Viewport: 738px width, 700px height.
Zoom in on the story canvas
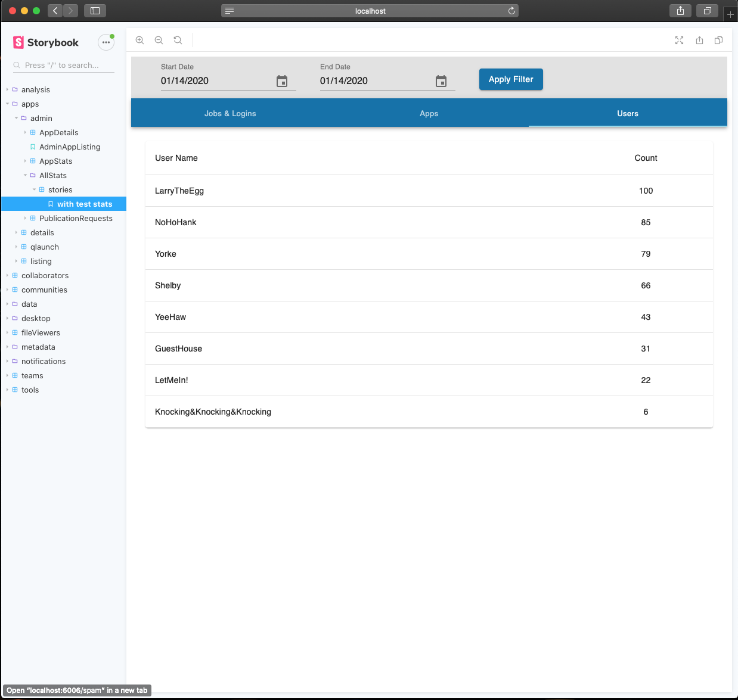139,40
